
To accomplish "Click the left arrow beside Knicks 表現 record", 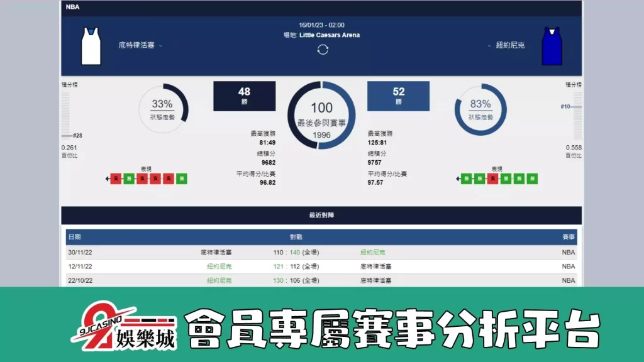I will click(x=458, y=178).
